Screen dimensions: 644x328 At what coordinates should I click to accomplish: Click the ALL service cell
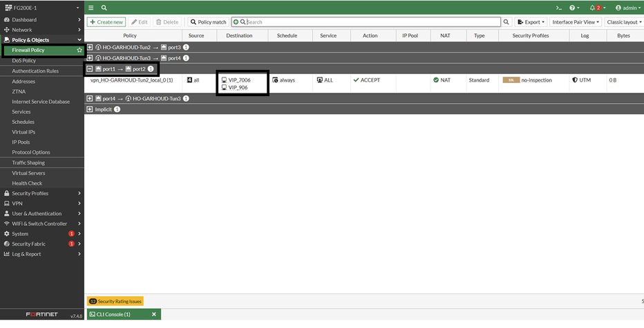(x=325, y=80)
